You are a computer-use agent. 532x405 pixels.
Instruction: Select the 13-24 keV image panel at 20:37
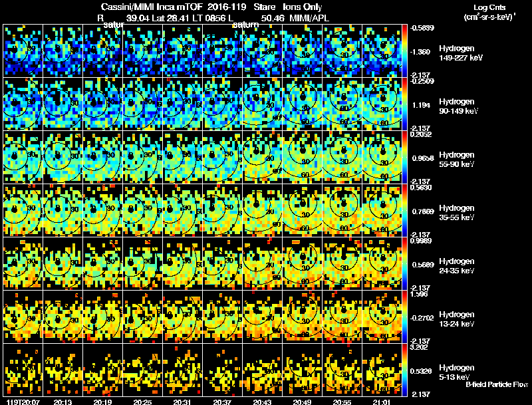coord(223,317)
